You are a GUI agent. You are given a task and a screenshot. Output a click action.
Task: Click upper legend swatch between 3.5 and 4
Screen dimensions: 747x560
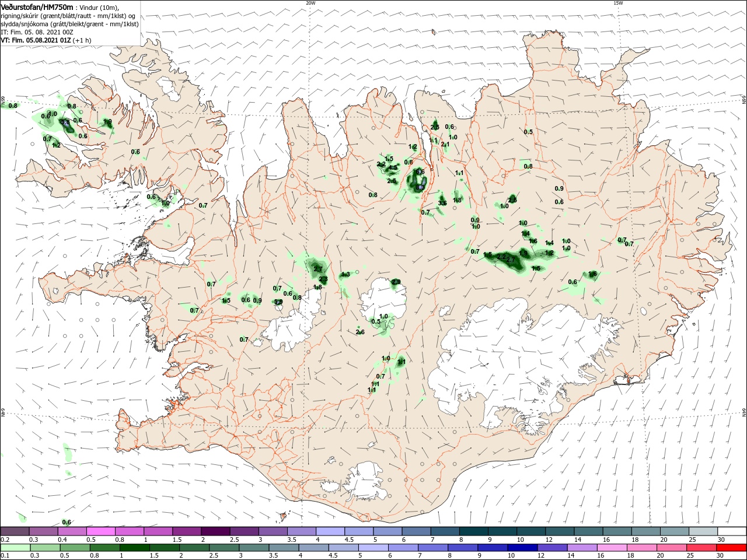[x=301, y=531]
